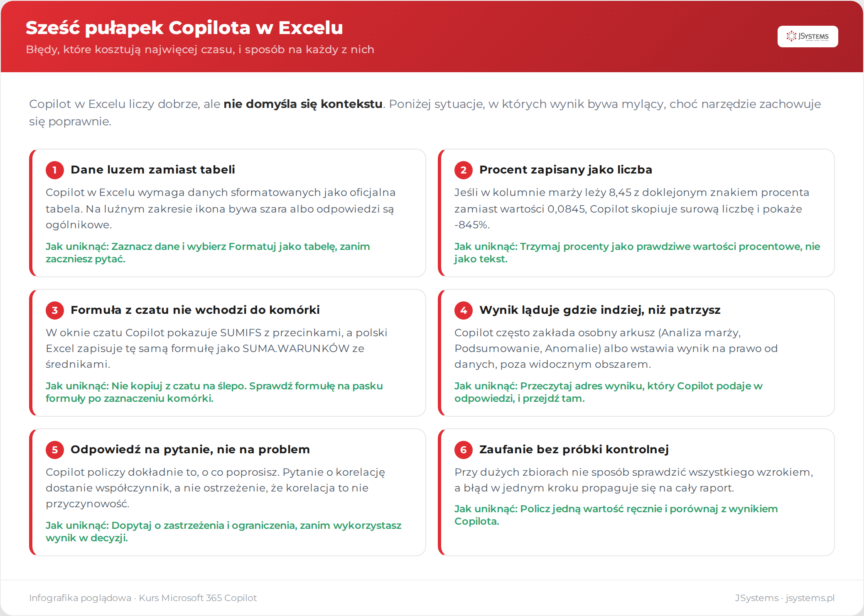Click heading "Procent zapisany jako liczba"

coord(566,170)
